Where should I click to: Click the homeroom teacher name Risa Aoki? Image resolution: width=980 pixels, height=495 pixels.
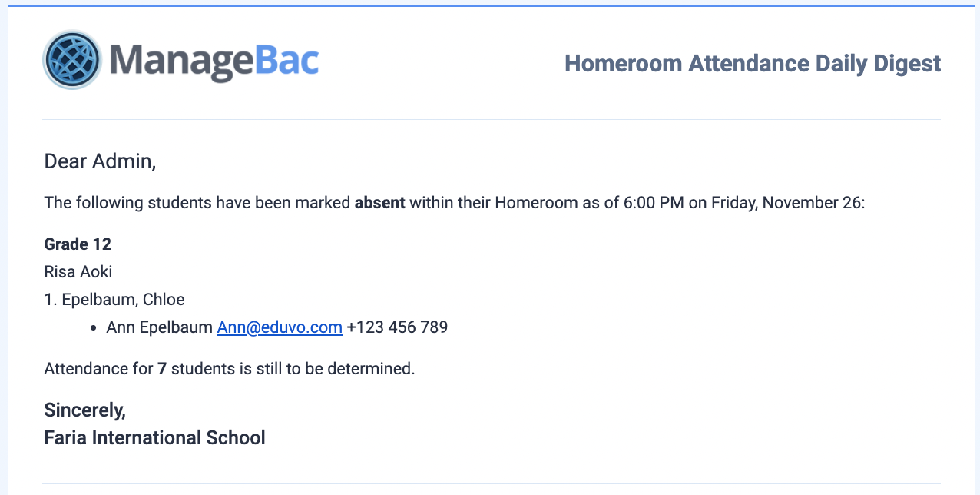[78, 272]
